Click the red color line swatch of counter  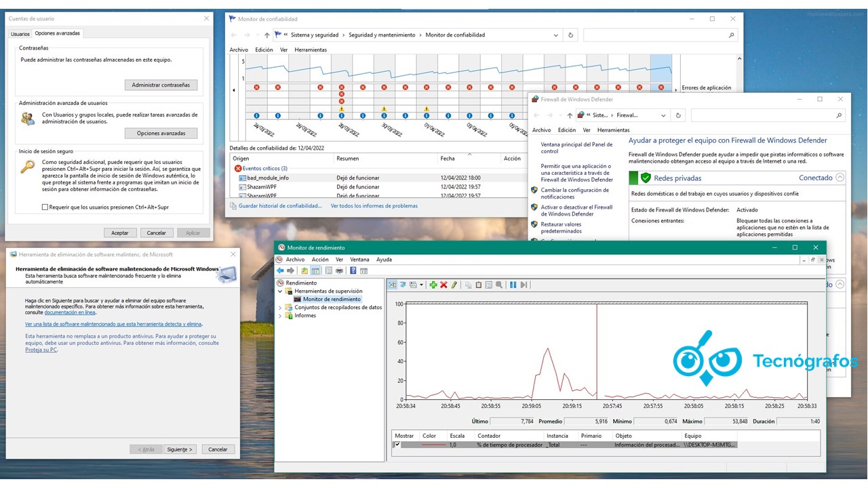click(x=433, y=445)
